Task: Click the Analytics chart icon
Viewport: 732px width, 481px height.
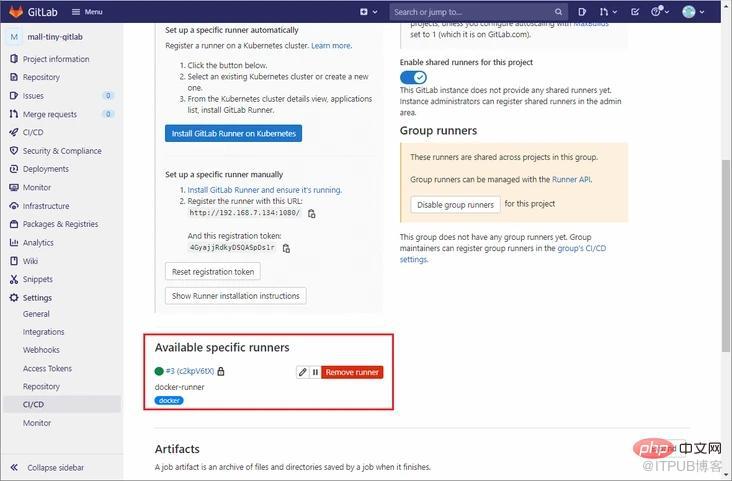Action: click(x=14, y=242)
